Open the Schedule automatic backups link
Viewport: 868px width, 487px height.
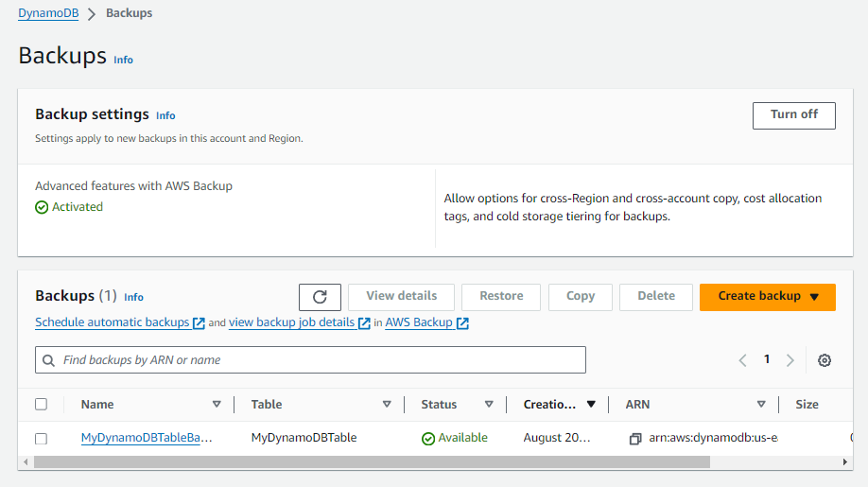(x=113, y=322)
